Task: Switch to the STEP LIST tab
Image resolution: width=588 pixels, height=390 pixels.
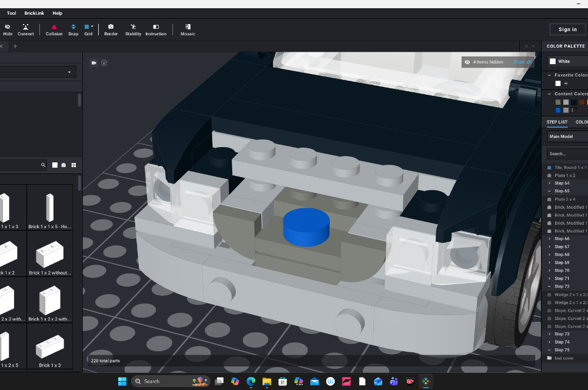Action: 557,122
